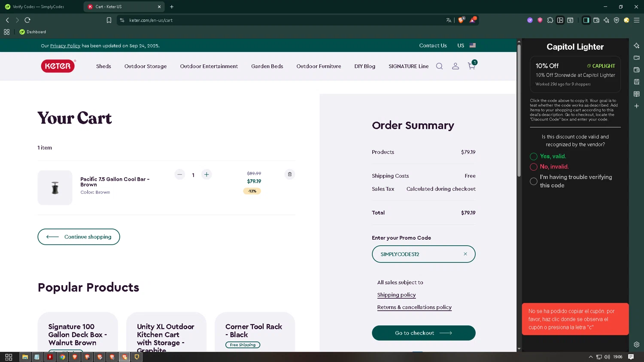
Task: Click the Continue shopping button
Action: (x=79, y=237)
